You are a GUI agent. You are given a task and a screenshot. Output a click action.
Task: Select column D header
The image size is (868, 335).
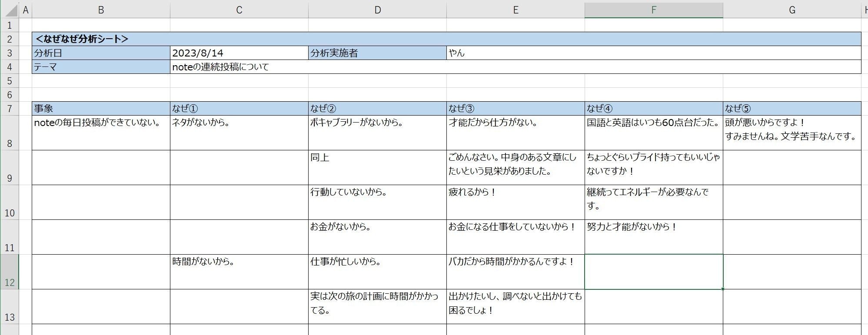[x=377, y=10]
